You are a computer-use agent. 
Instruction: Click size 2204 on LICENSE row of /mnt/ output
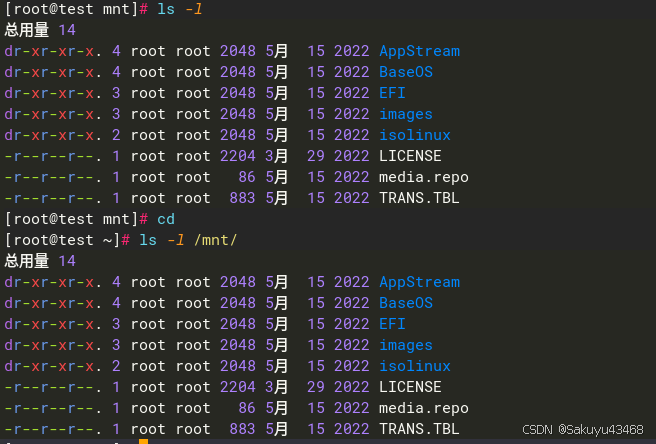pos(238,387)
